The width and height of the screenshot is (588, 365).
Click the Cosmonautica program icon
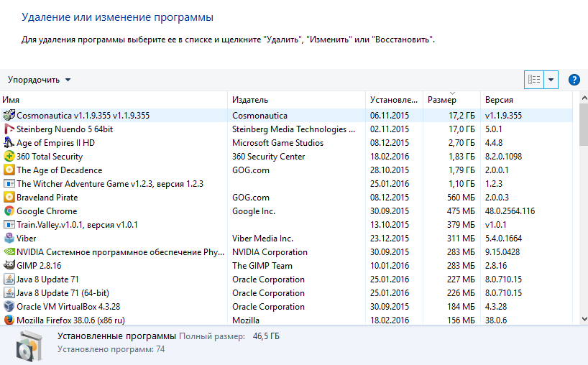click(9, 115)
